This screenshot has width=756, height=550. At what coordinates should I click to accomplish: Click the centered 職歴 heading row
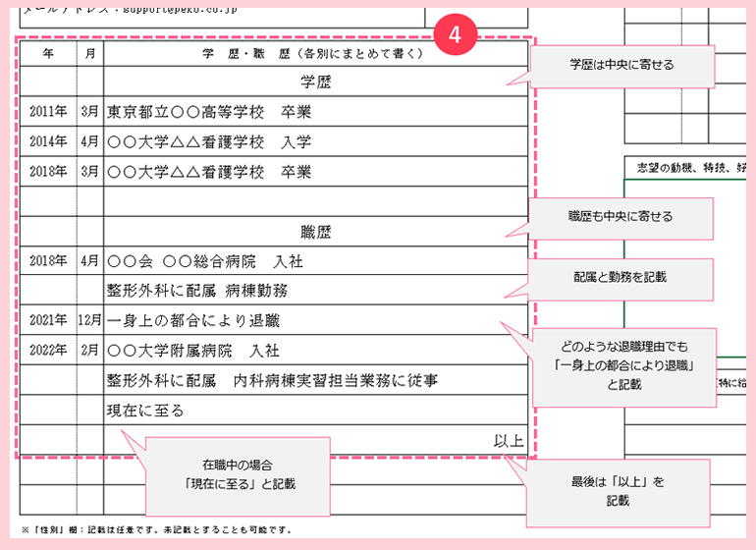click(315, 233)
